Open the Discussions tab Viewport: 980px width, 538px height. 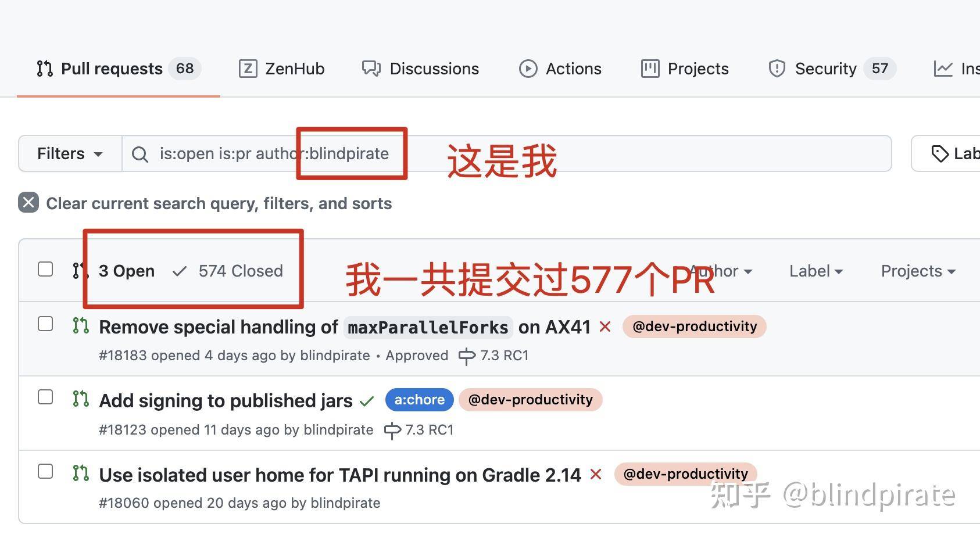click(x=421, y=69)
